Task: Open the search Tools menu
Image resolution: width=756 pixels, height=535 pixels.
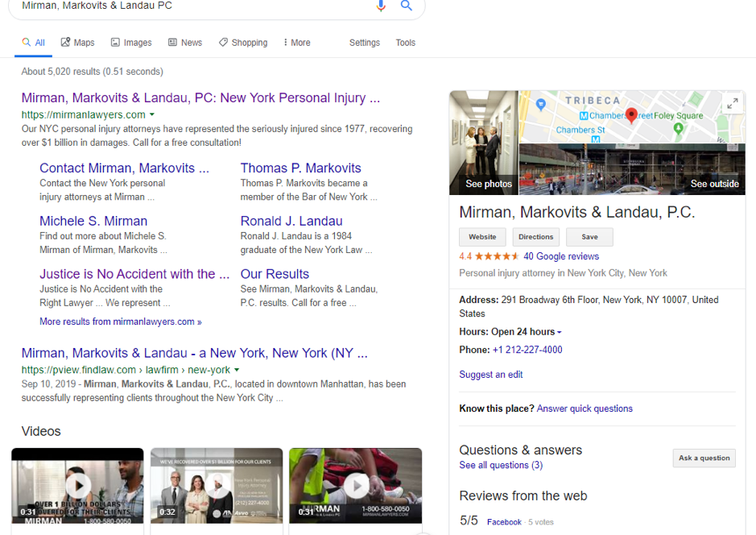Action: click(406, 43)
